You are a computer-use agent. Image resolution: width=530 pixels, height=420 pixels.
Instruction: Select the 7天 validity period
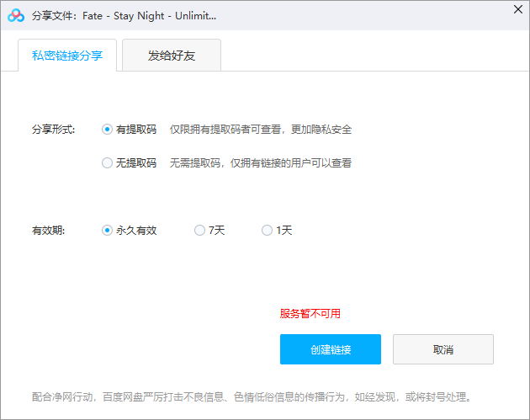coord(199,230)
